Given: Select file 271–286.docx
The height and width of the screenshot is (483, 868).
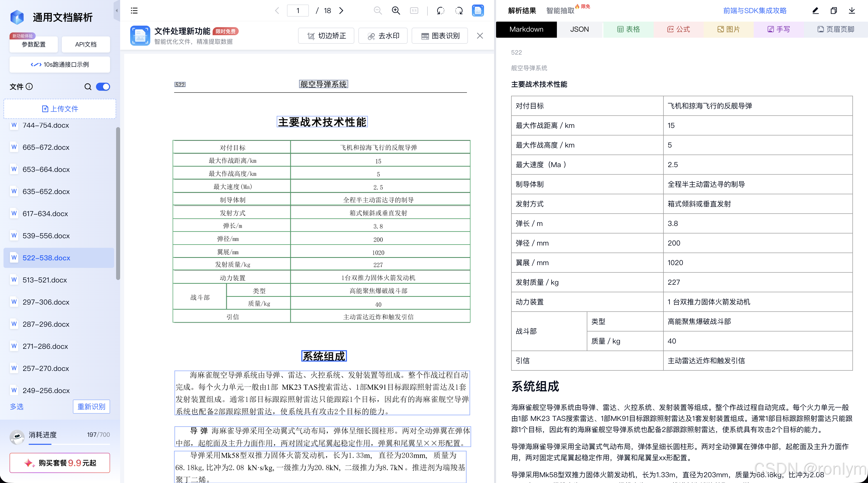Looking at the screenshot, I should [59, 346].
